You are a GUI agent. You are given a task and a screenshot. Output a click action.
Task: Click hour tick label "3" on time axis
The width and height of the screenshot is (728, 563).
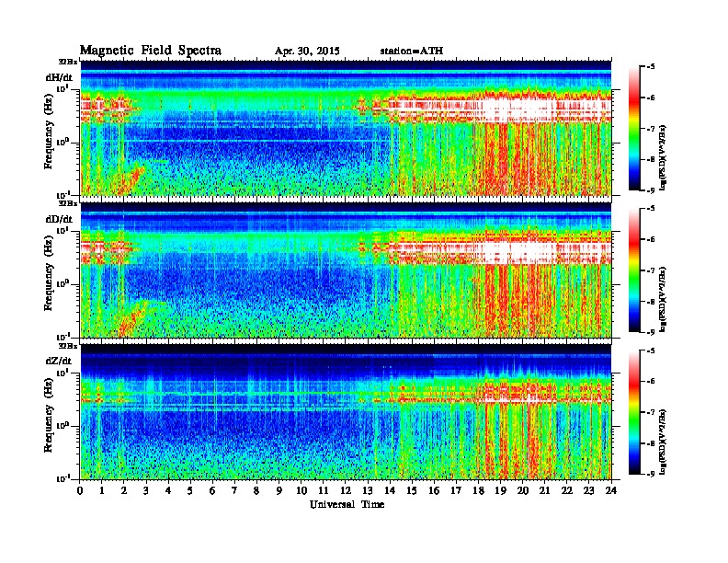click(147, 490)
